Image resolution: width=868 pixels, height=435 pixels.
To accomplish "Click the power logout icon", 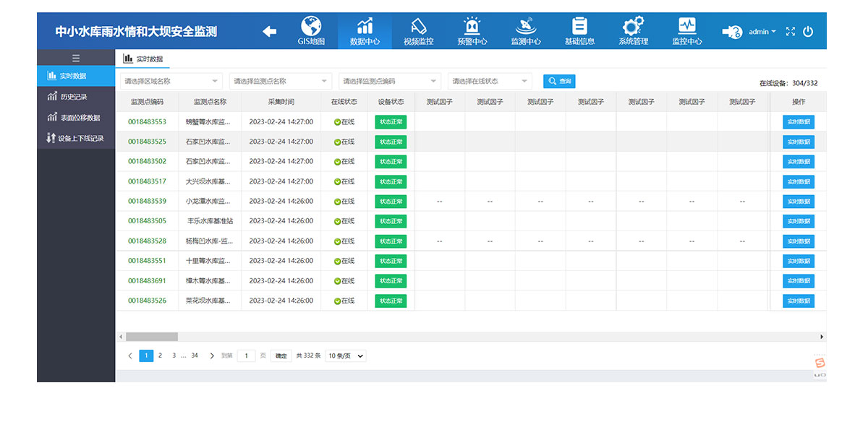I will point(808,32).
